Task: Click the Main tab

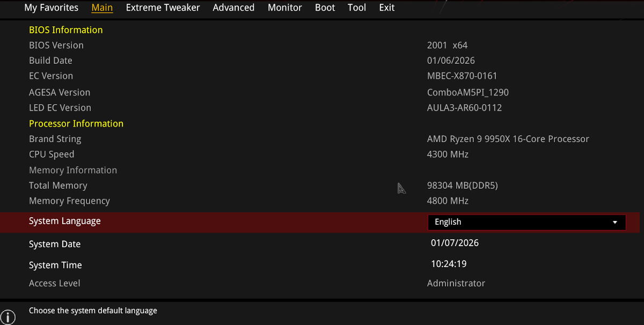Action: pos(102,8)
